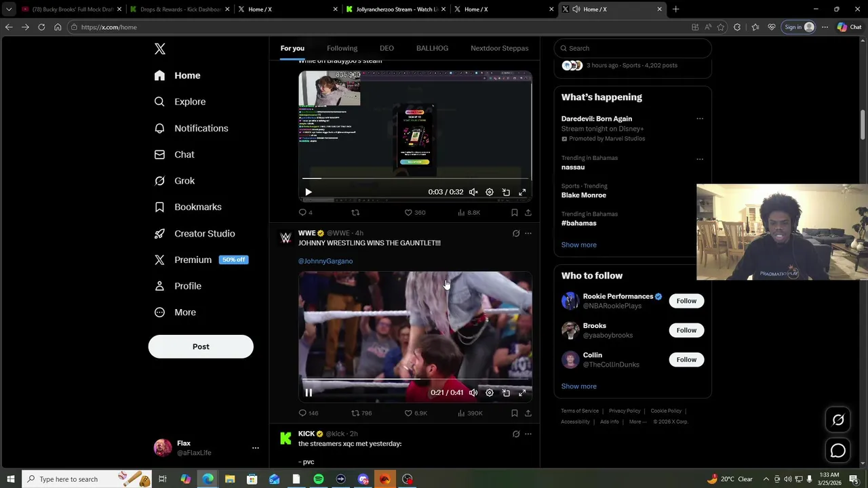The height and width of the screenshot is (488, 868).
Task: Mute the WWE video
Action: point(473,393)
